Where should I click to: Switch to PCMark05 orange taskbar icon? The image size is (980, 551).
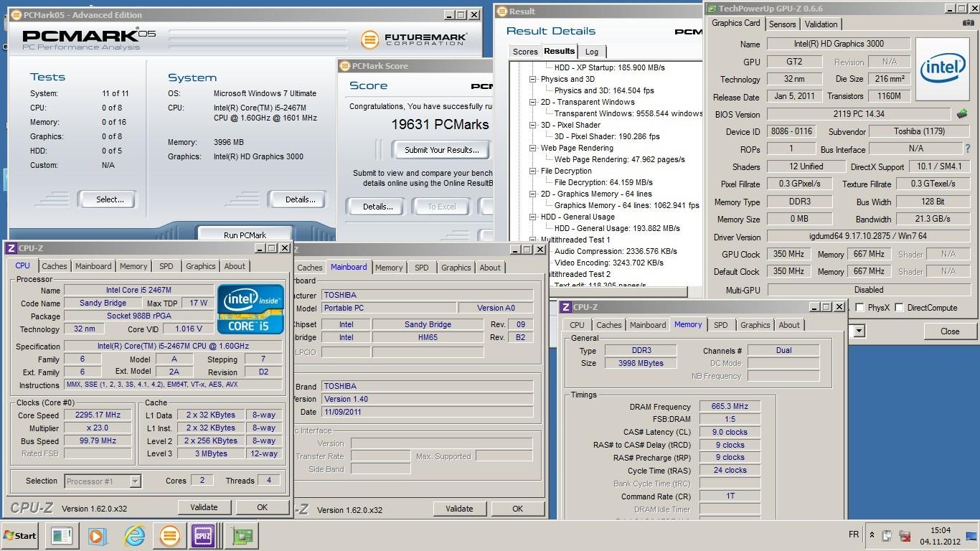tap(170, 535)
